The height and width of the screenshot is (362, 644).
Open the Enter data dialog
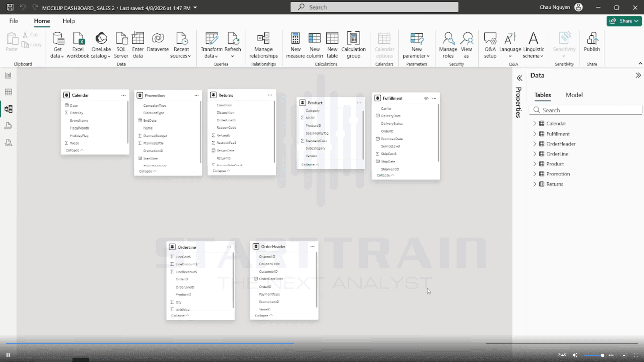pos(138,45)
